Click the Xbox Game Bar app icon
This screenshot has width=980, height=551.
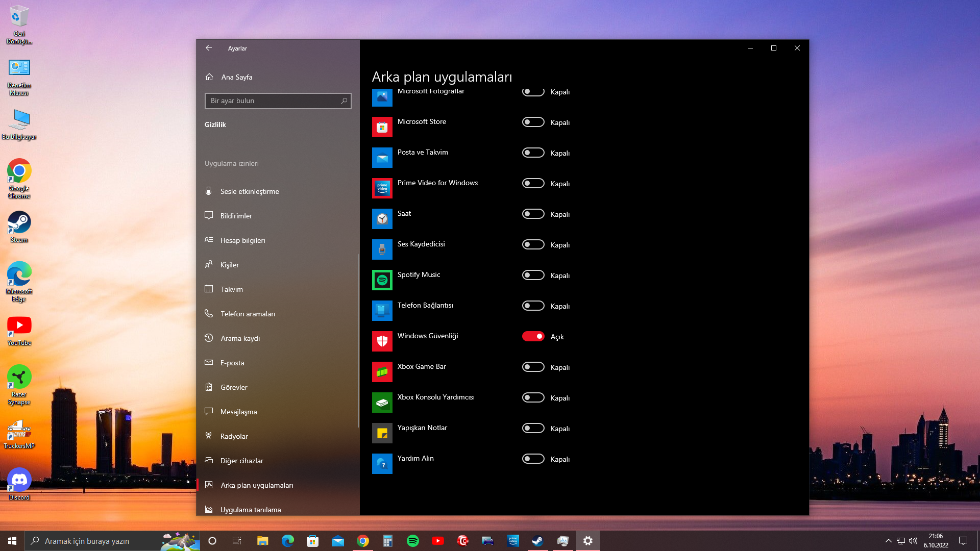[382, 372]
